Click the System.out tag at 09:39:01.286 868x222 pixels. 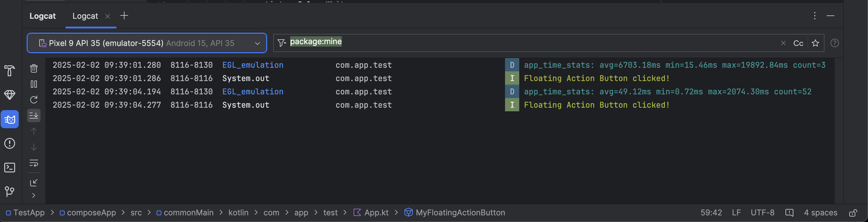pyautogui.click(x=246, y=78)
